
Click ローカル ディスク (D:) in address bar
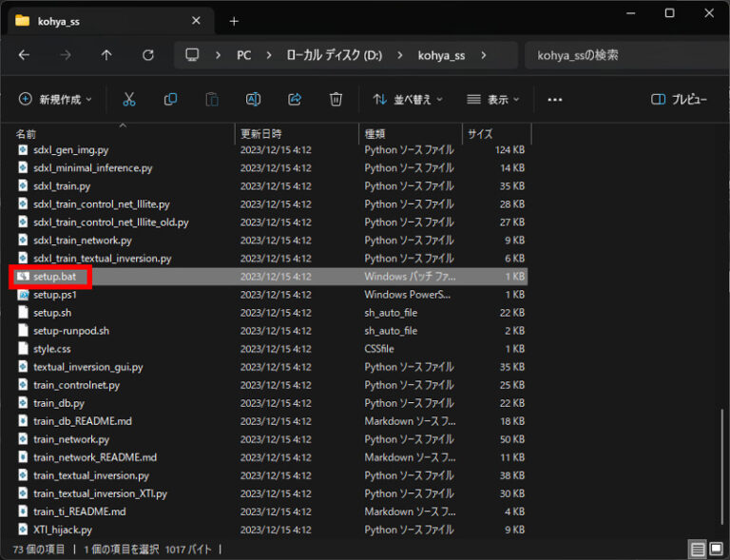pos(334,55)
